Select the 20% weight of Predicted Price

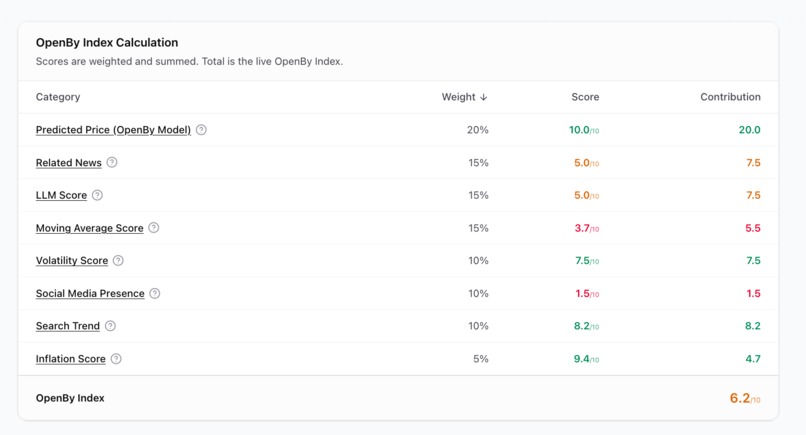pyautogui.click(x=478, y=130)
